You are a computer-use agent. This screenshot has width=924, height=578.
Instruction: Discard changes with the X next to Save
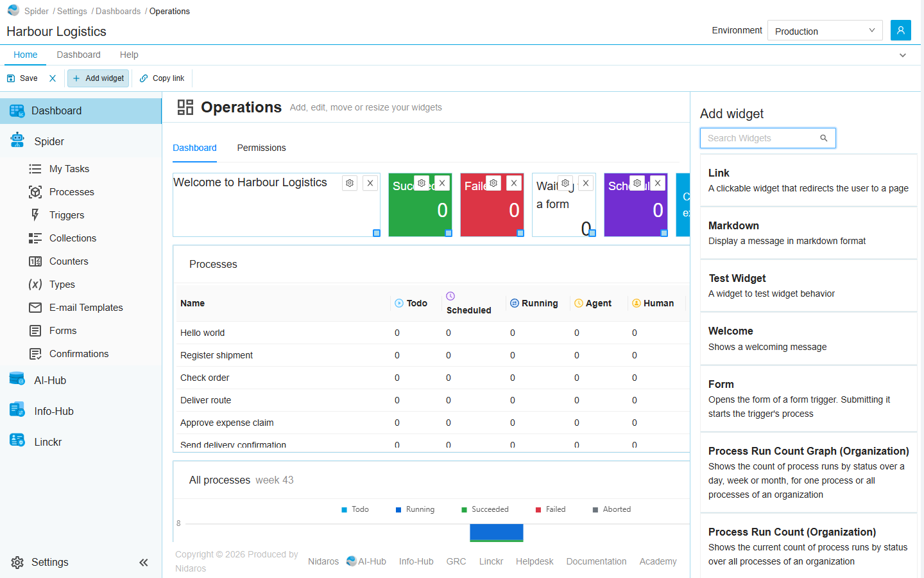tap(53, 78)
